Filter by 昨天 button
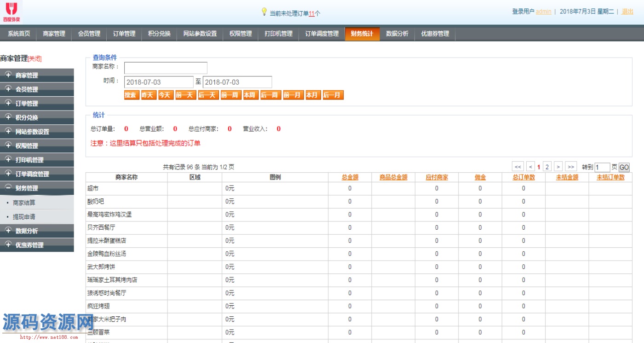 coord(148,95)
